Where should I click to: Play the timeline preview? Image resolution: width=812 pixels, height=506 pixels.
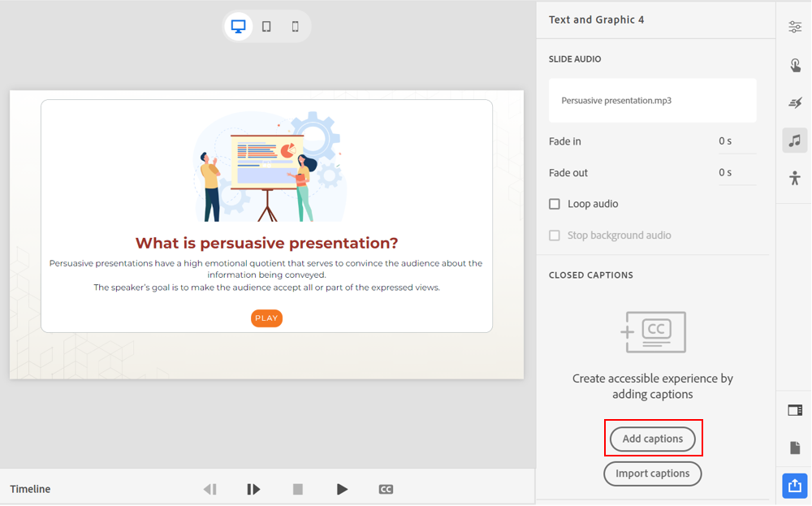342,489
